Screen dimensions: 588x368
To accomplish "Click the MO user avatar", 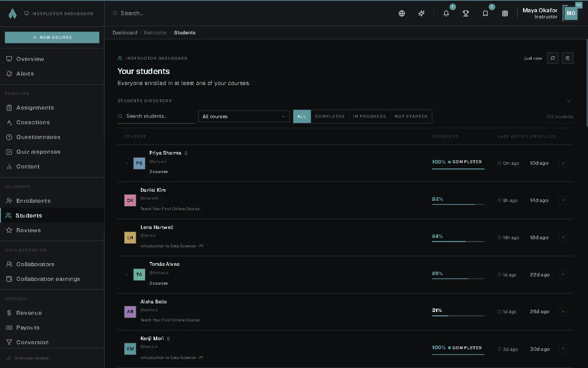I will point(571,13).
